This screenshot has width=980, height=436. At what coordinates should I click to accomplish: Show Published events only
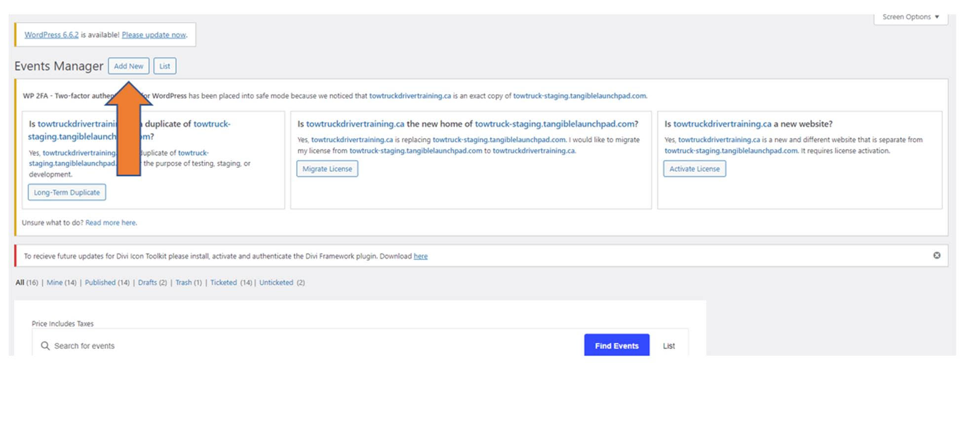tap(100, 283)
